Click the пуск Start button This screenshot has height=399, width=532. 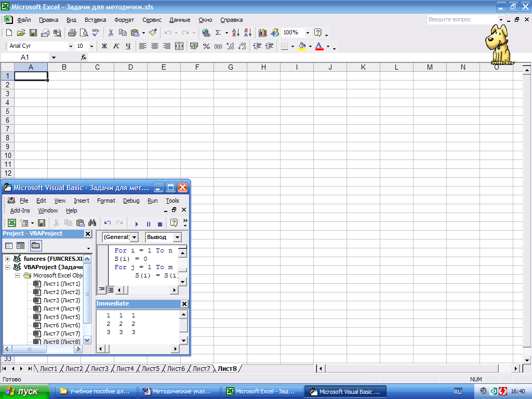click(24, 392)
